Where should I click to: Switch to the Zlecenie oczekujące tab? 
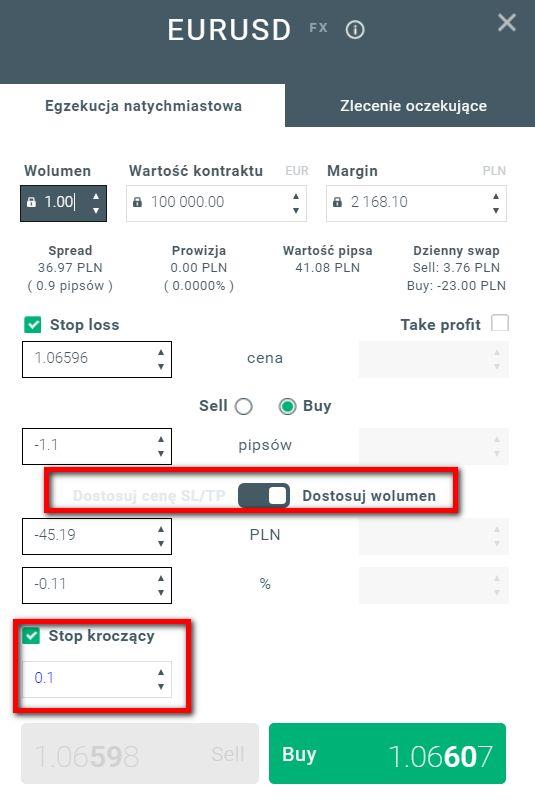(x=413, y=106)
